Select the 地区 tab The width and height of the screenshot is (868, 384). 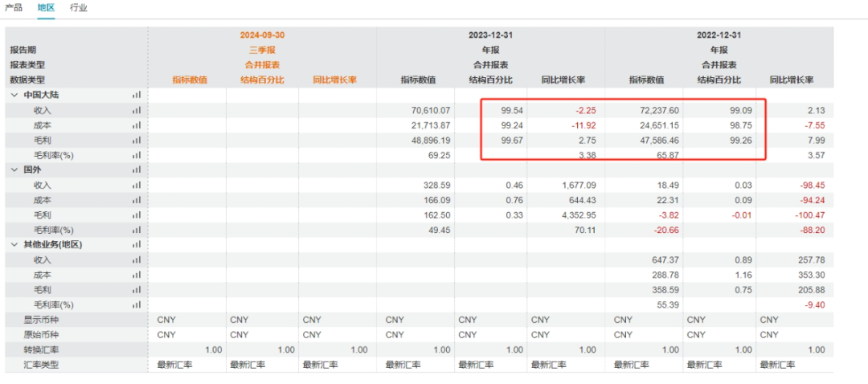[x=46, y=8]
